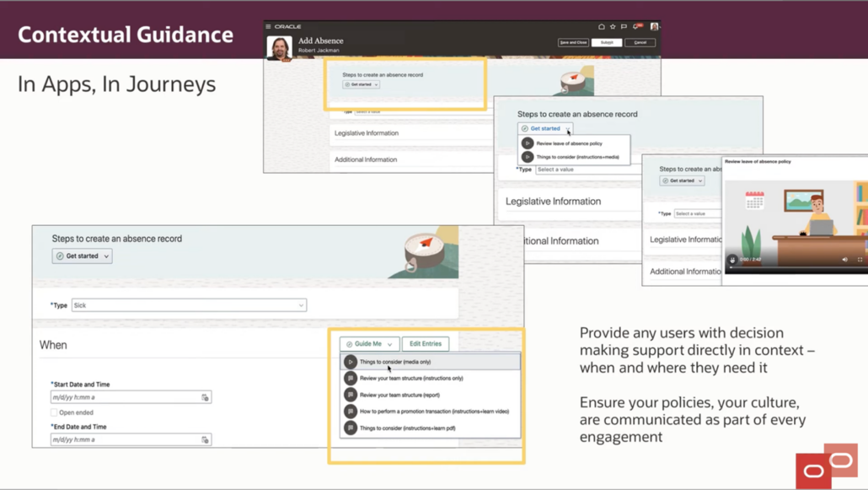Open the notifications bell icon
The height and width of the screenshot is (490, 868).
tap(635, 26)
